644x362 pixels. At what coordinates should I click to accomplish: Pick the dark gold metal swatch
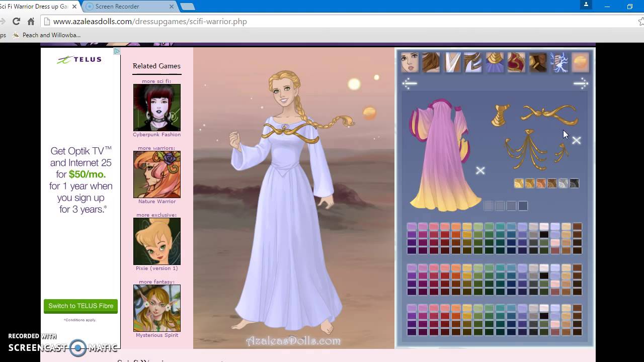point(530,184)
